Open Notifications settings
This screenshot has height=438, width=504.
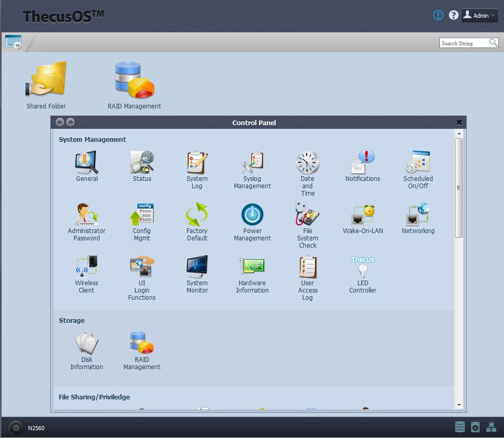point(363,166)
